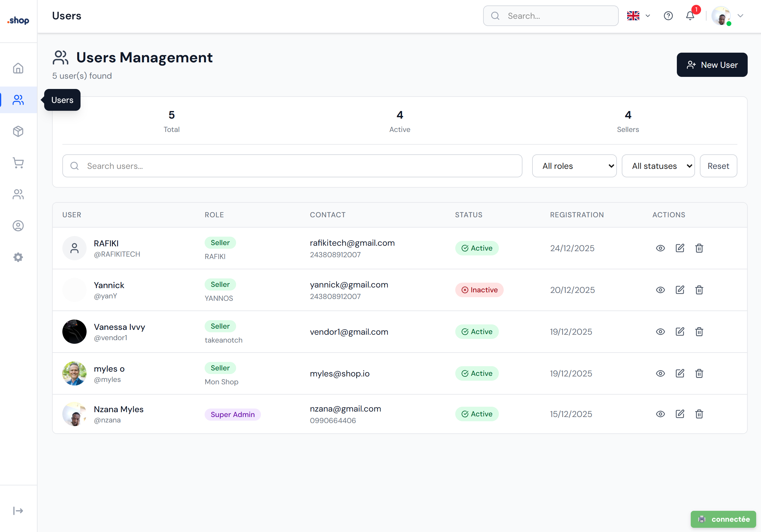
Task: Open the All statuses dropdown
Action: [x=658, y=166]
